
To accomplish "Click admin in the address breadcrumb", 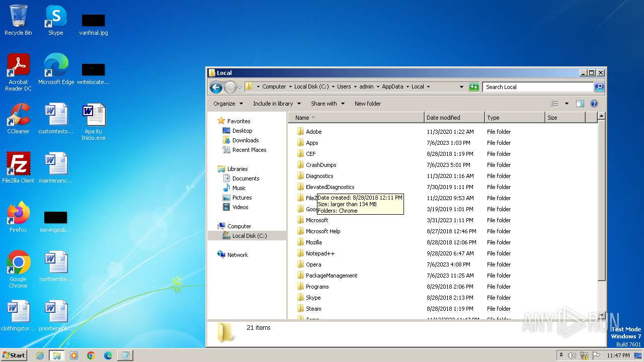I will click(x=366, y=87).
